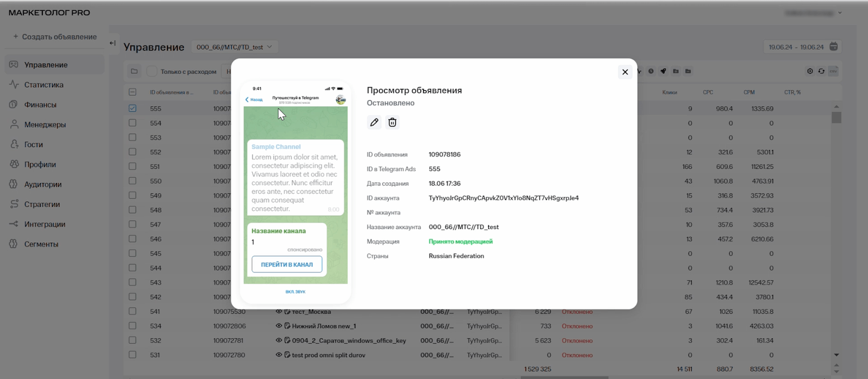Click the calendar icon next to dates

click(x=834, y=47)
